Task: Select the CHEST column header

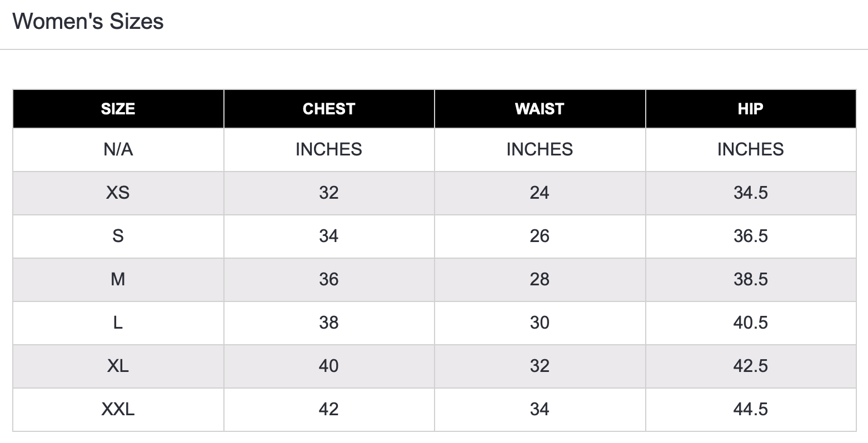Action: 329,109
